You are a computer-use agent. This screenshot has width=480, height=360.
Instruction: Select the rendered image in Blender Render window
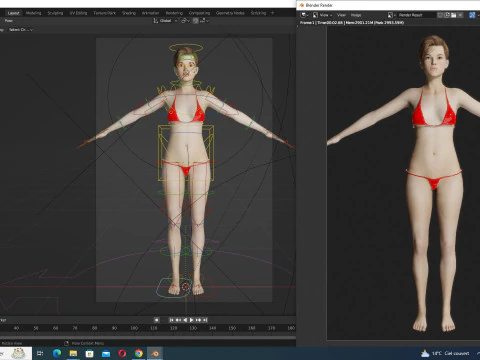[403, 183]
